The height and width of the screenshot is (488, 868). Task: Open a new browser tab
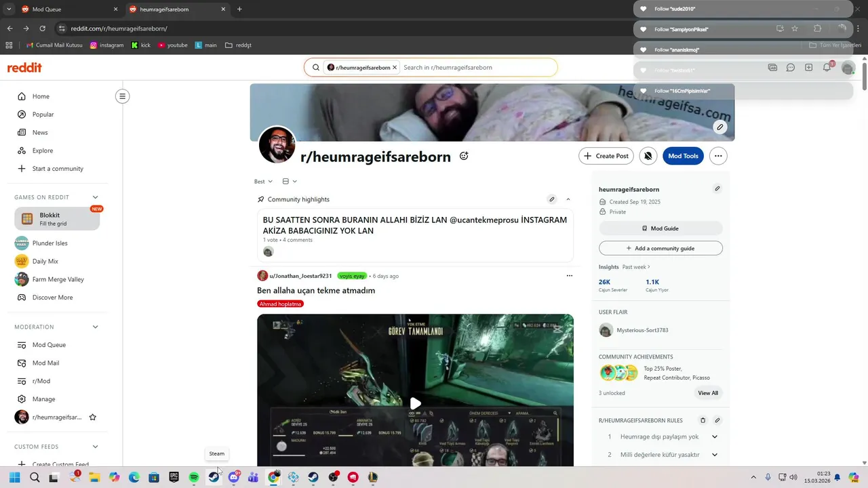point(239,9)
